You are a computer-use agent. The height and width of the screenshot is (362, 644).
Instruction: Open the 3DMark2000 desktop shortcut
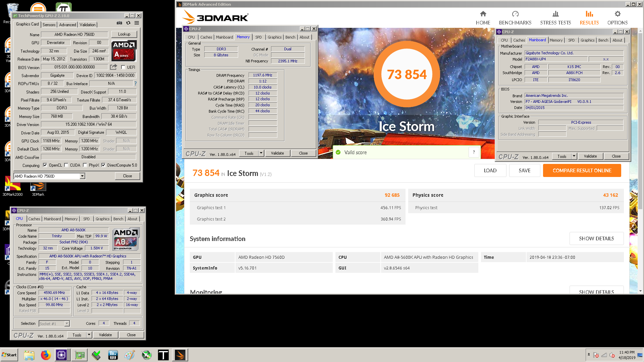coord(13,186)
